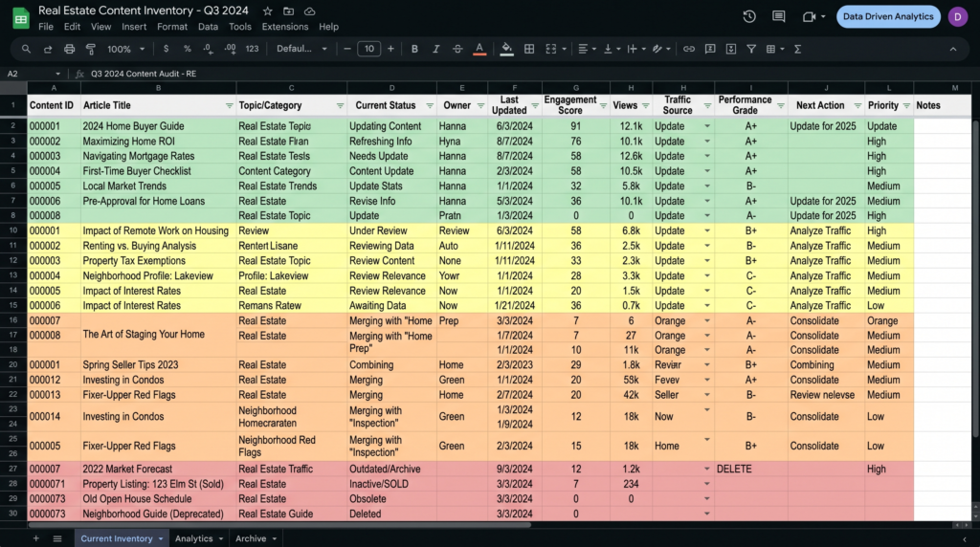Open the move to folder icon
Screen dimensions: 980x547
click(x=288, y=11)
